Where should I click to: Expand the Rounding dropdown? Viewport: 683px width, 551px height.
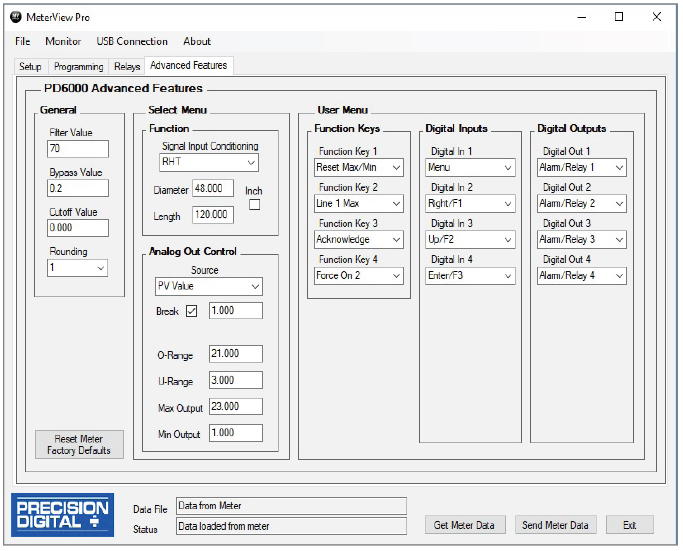pos(77,268)
